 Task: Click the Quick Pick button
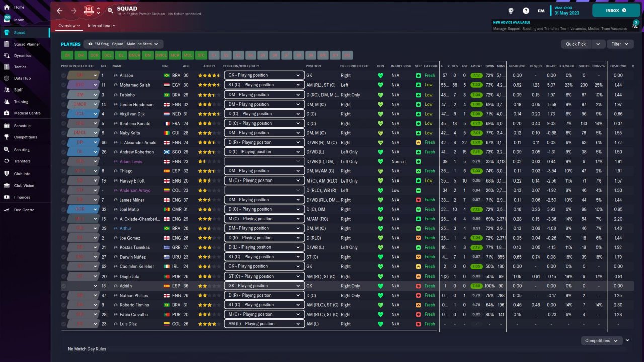576,44
